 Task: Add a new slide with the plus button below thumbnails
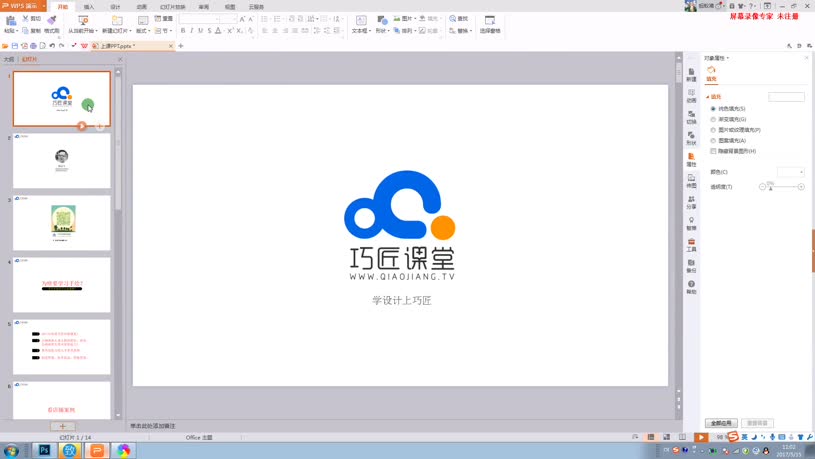point(62,426)
